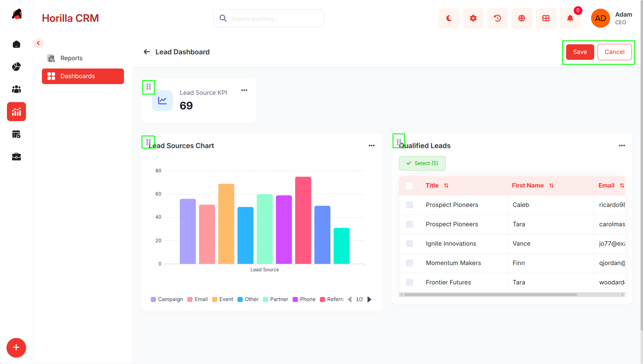Open Qualified Leads three-dot menu

(x=622, y=146)
